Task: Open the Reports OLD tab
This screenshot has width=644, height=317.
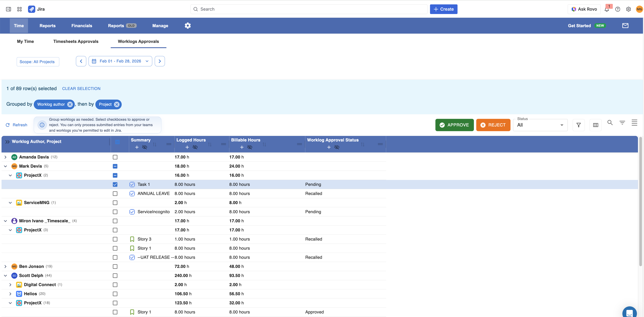Action: pyautogui.click(x=122, y=26)
